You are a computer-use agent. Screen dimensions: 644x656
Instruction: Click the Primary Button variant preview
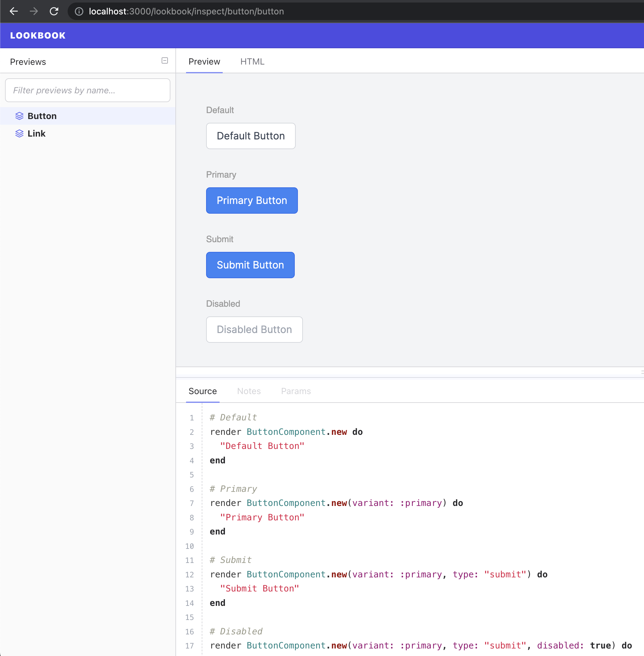[x=252, y=200]
